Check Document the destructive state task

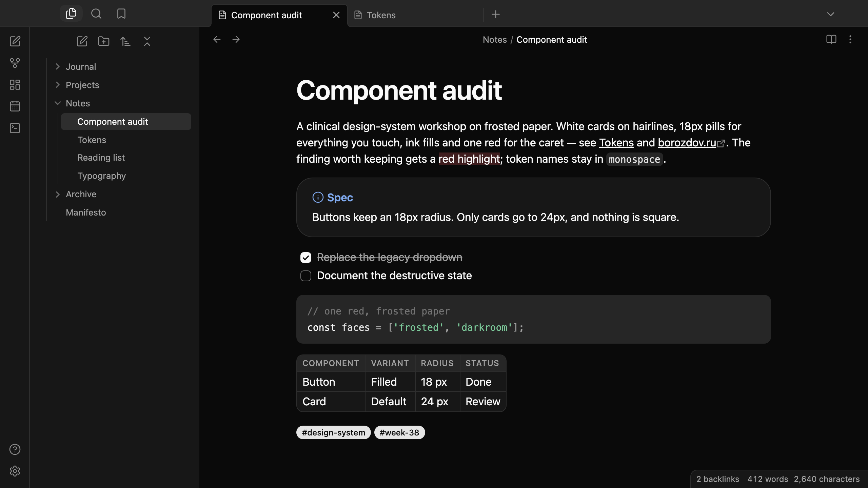(x=306, y=276)
